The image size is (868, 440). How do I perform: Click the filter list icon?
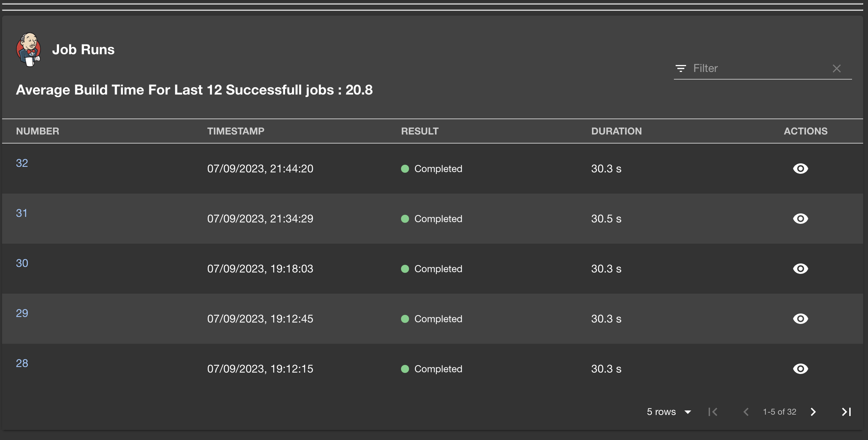681,68
